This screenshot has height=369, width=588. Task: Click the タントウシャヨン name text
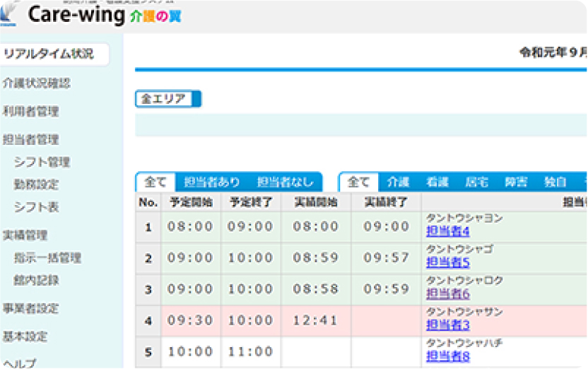464,218
